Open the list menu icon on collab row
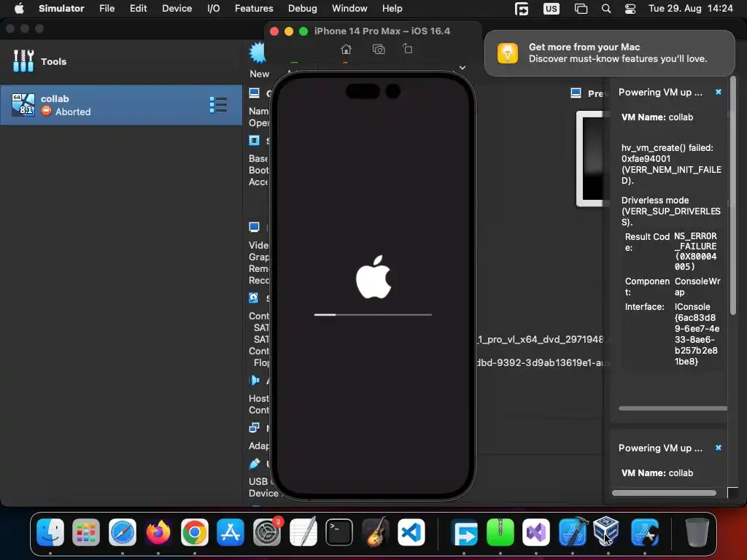The height and width of the screenshot is (560, 747). coord(218,105)
